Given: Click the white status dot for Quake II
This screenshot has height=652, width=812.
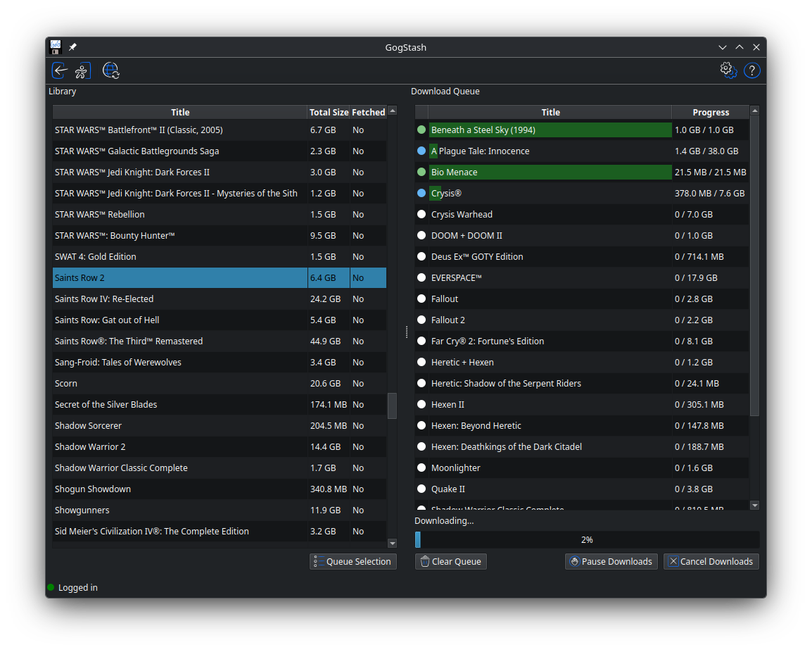Looking at the screenshot, I should coord(421,489).
